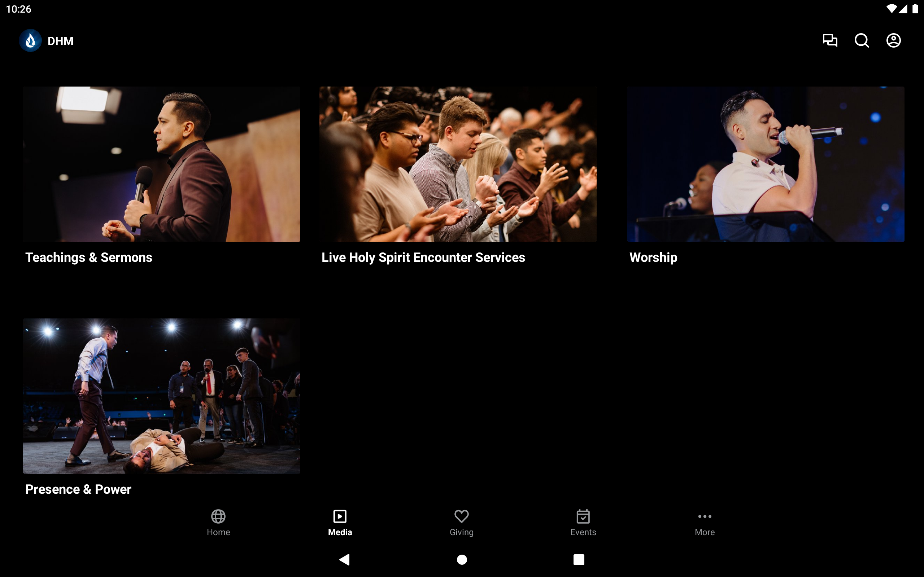Tap the search magnifier icon
This screenshot has height=577, width=924.
point(862,40)
